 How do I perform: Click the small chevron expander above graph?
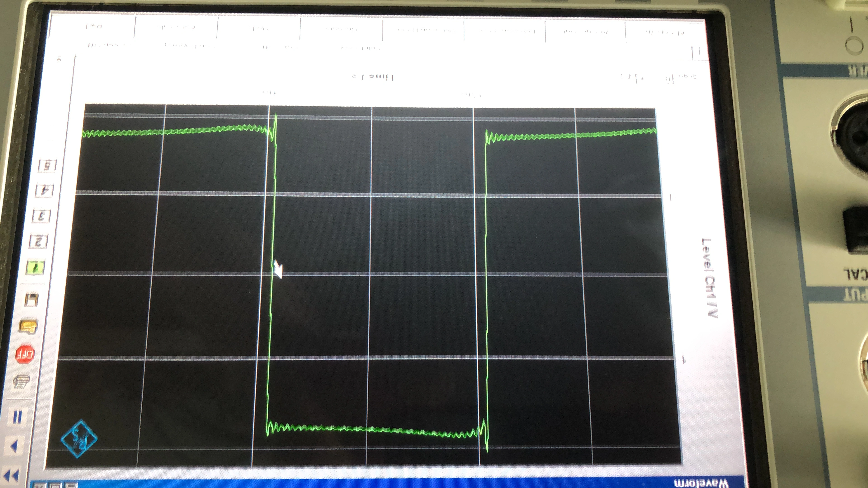tap(59, 60)
